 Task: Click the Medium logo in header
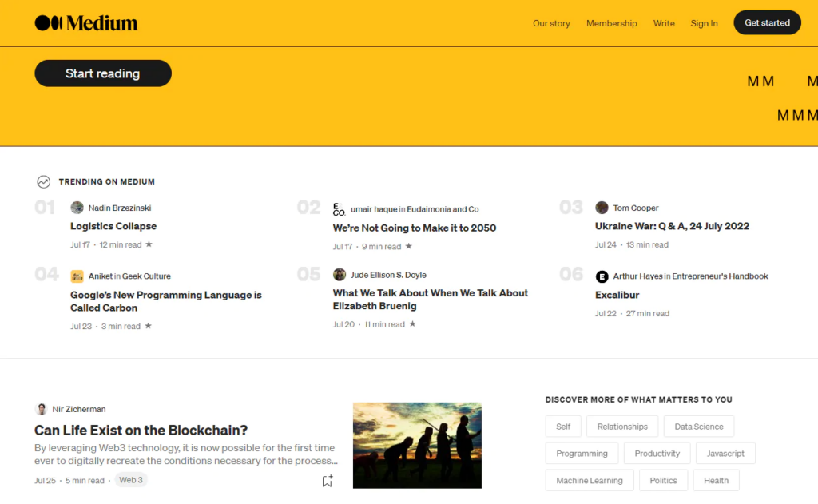click(x=86, y=23)
